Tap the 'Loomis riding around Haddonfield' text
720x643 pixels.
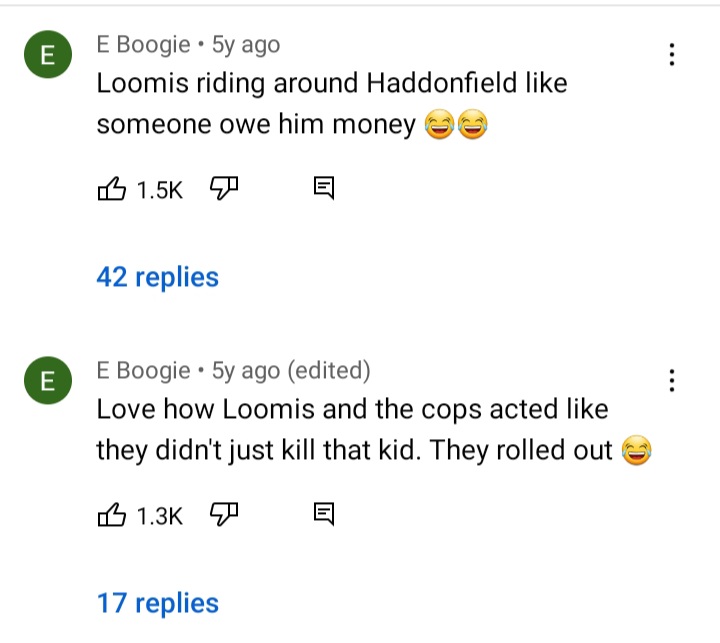click(x=332, y=104)
